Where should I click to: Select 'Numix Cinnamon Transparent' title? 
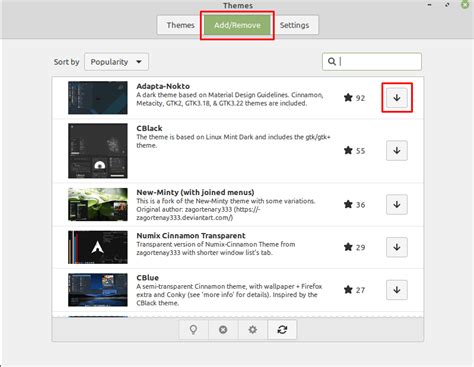point(191,235)
